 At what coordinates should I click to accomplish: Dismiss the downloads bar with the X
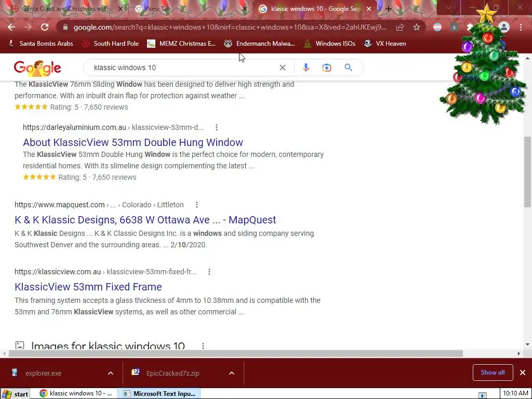(523, 373)
